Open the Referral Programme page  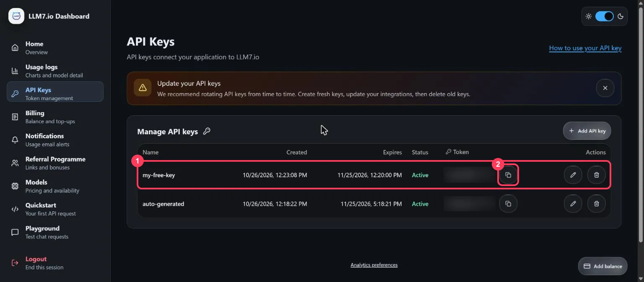pyautogui.click(x=55, y=163)
